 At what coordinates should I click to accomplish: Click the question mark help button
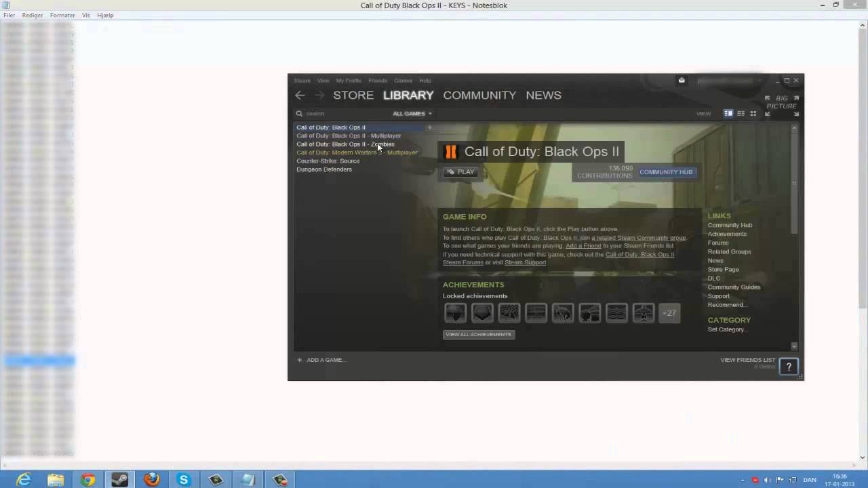coord(789,367)
